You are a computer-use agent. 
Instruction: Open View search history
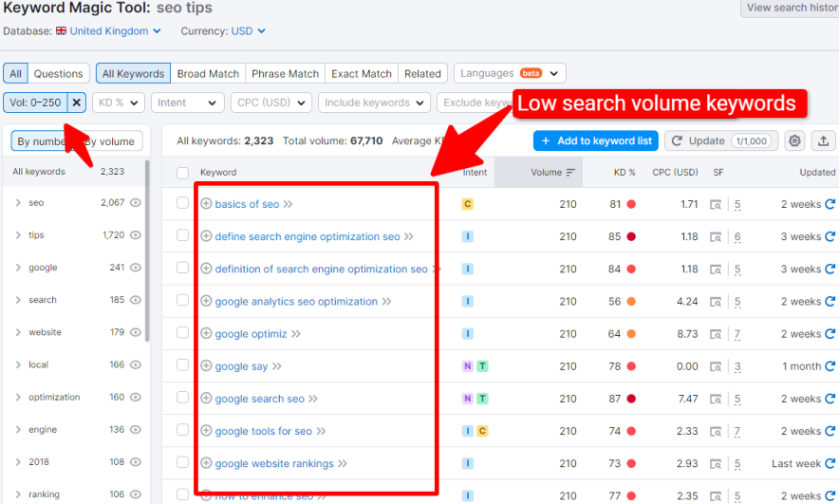point(790,8)
